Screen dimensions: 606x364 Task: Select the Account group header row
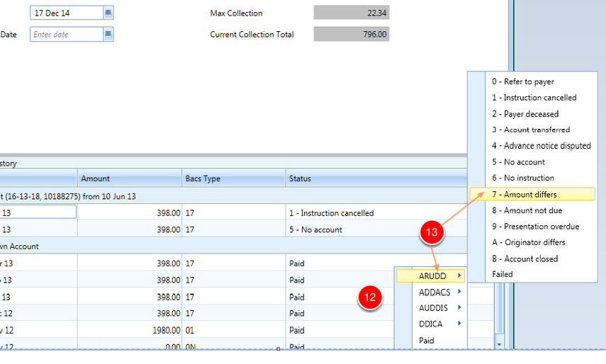[233, 246]
